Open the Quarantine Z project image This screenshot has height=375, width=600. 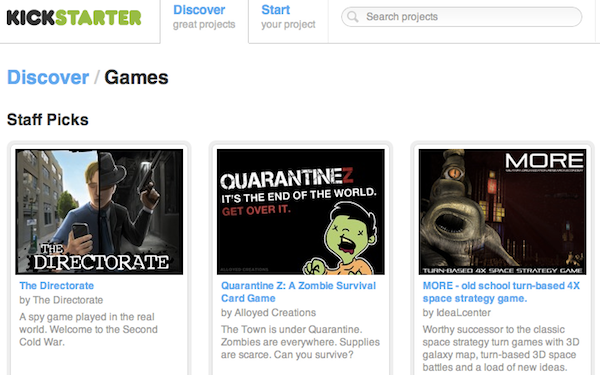301,212
